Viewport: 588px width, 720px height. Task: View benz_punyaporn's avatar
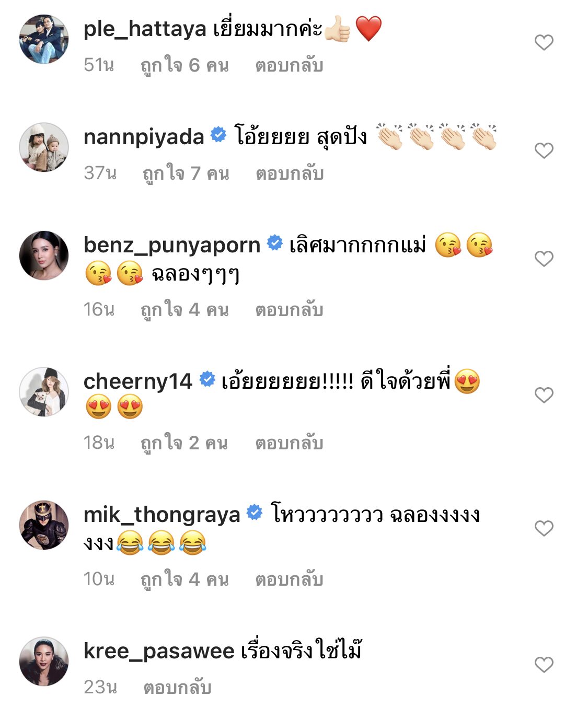pos(44,256)
